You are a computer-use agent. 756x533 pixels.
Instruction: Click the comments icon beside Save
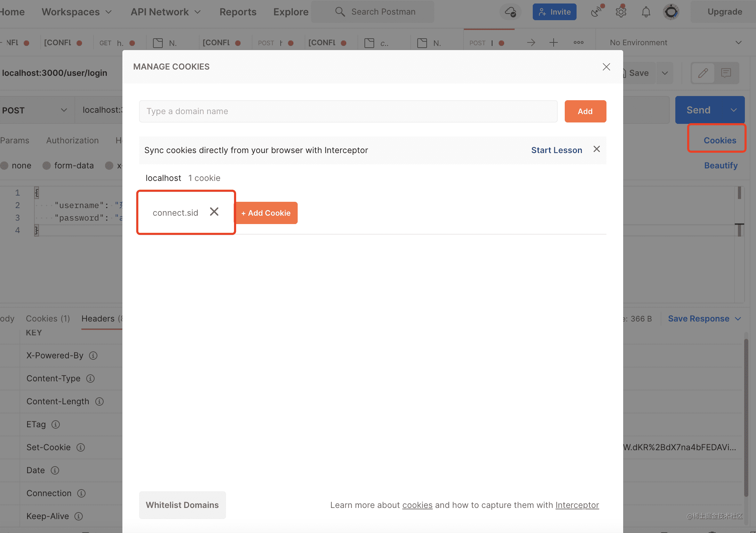(x=726, y=73)
